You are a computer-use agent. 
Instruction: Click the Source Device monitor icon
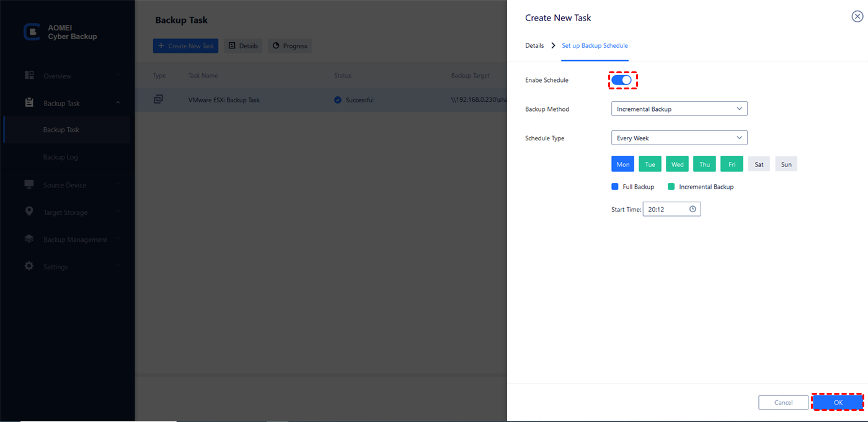29,184
